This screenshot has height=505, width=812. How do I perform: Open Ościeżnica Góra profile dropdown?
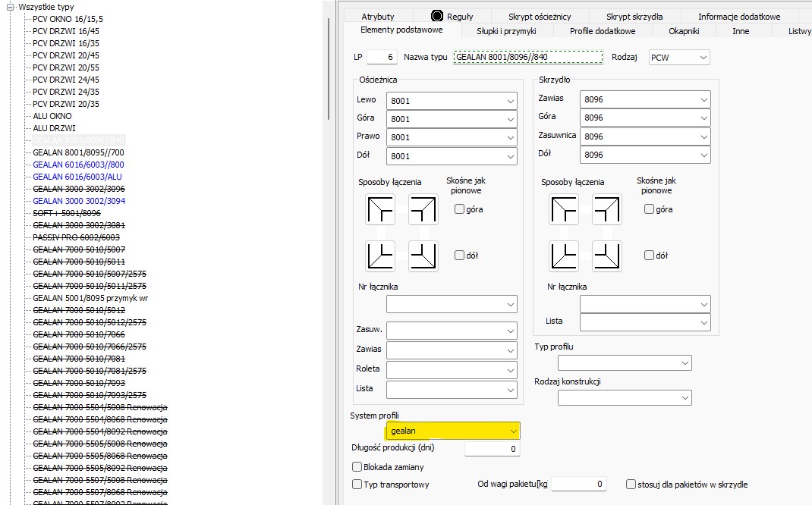pyautogui.click(x=452, y=119)
